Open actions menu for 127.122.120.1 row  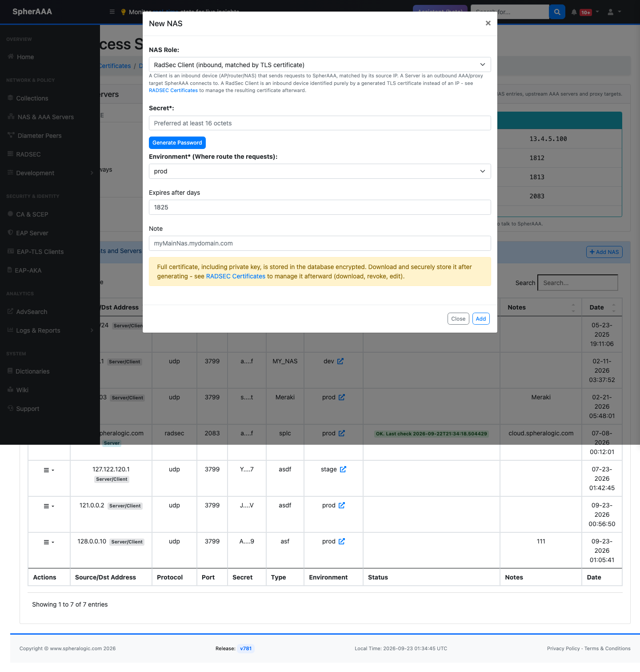tap(49, 470)
